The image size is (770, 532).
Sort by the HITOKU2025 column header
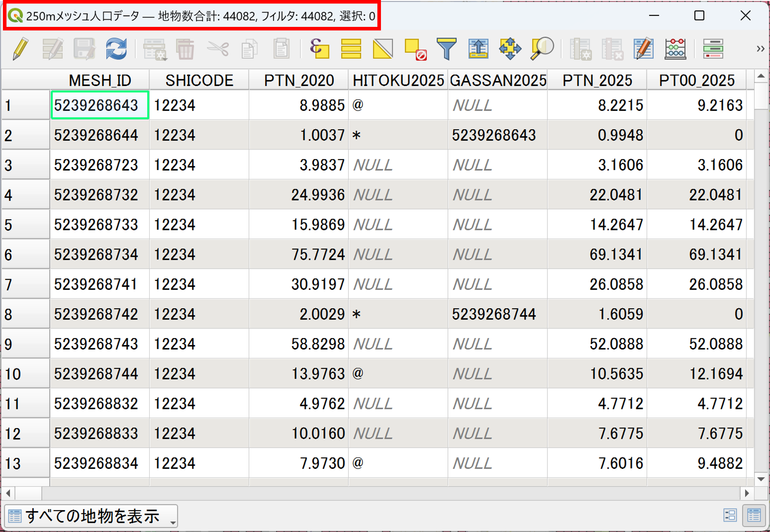(398, 80)
